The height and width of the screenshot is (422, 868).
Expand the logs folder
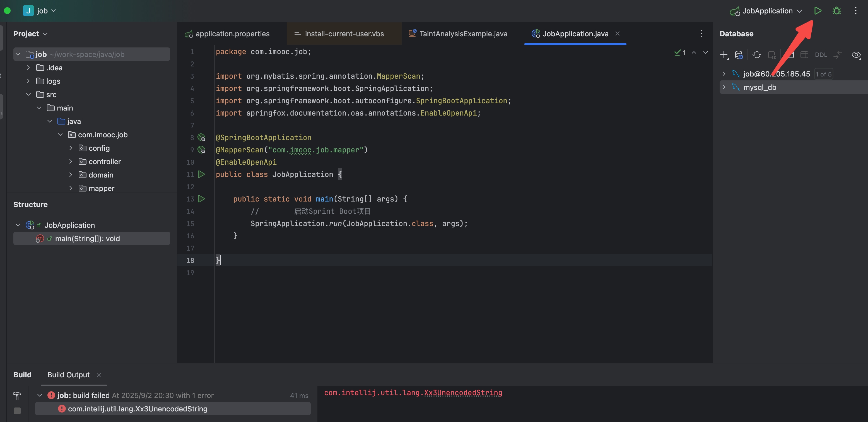29,81
